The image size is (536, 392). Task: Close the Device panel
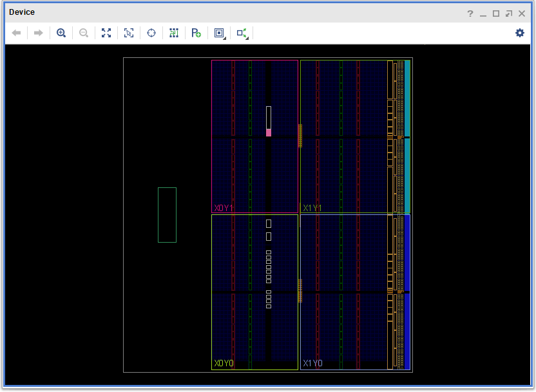coord(522,14)
